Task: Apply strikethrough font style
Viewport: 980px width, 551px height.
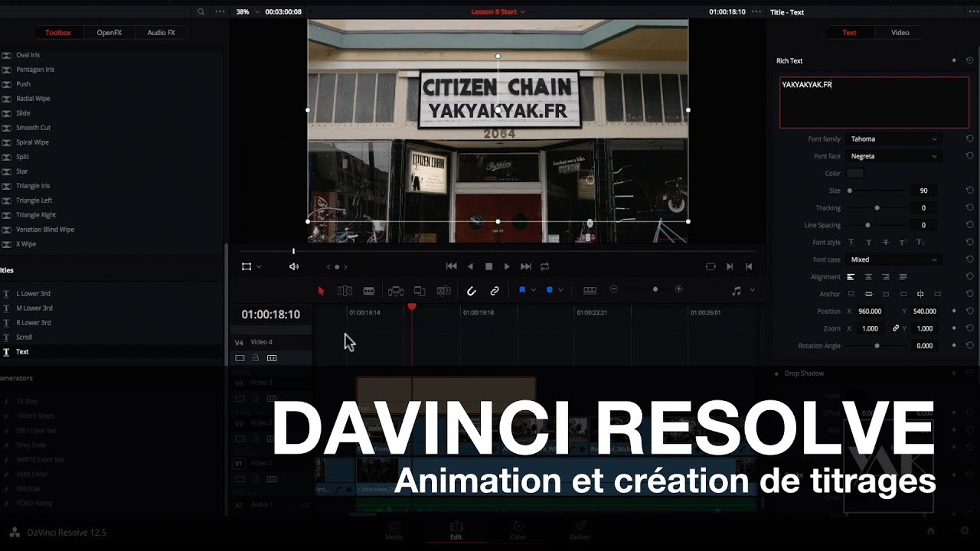Action: pos(886,243)
